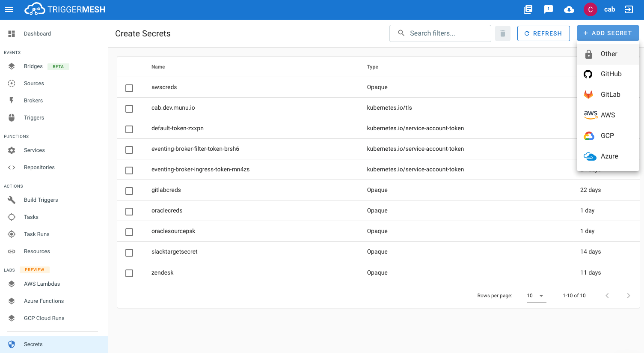
Task: Choose GitHub from the Add Secret menu
Action: (x=611, y=74)
